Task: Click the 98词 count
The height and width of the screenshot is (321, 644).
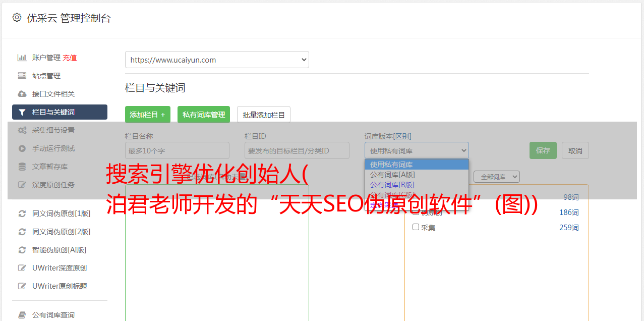Action: click(x=571, y=197)
